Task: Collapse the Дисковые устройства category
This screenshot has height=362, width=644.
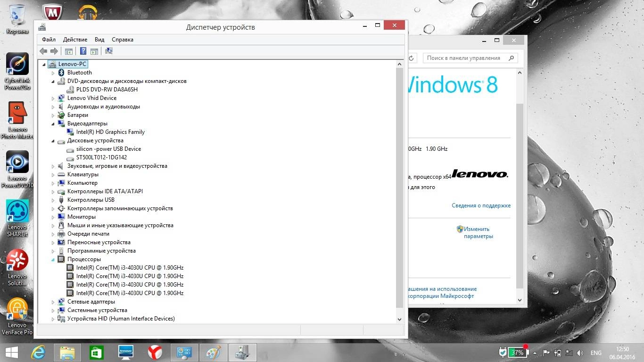Action: [x=53, y=140]
